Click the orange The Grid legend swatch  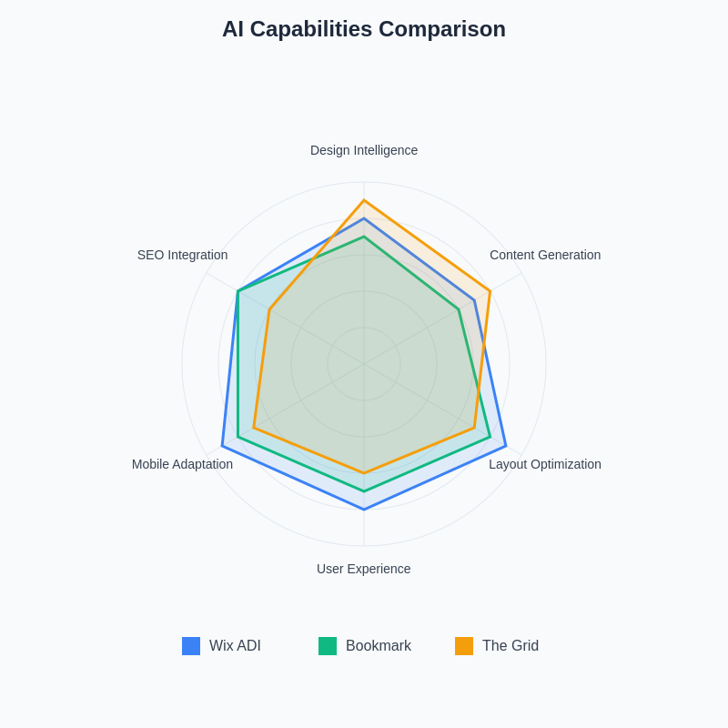pyautogui.click(x=464, y=646)
